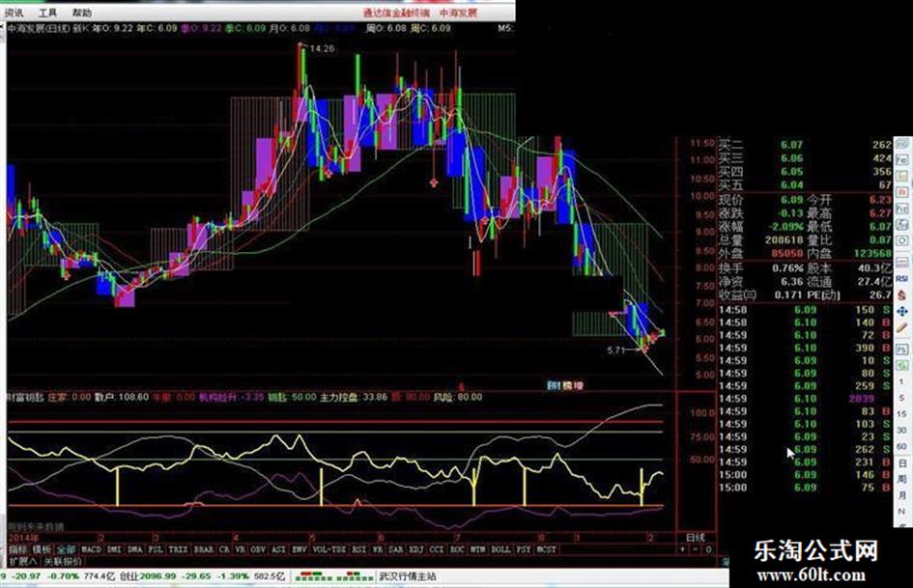Image resolution: width=913 pixels, height=588 pixels.
Task: Switch to ROC indicator
Action: tap(457, 549)
